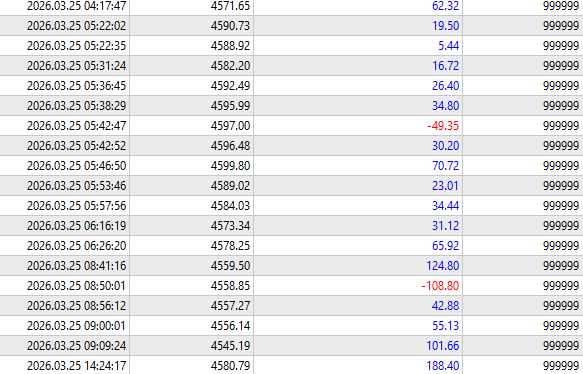The width and height of the screenshot is (583, 374).
Task: Click the price 4573.34
Action: [231, 226]
